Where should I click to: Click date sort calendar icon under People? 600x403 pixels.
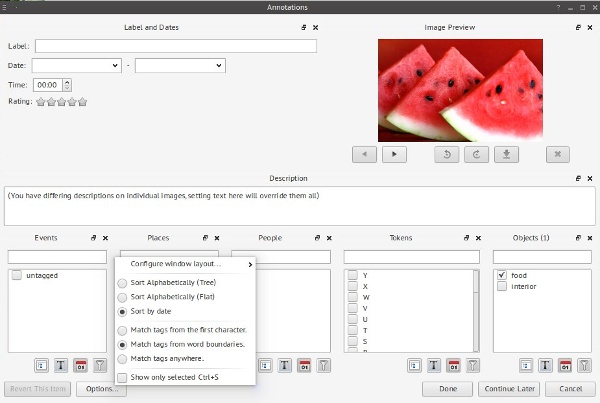(x=304, y=365)
